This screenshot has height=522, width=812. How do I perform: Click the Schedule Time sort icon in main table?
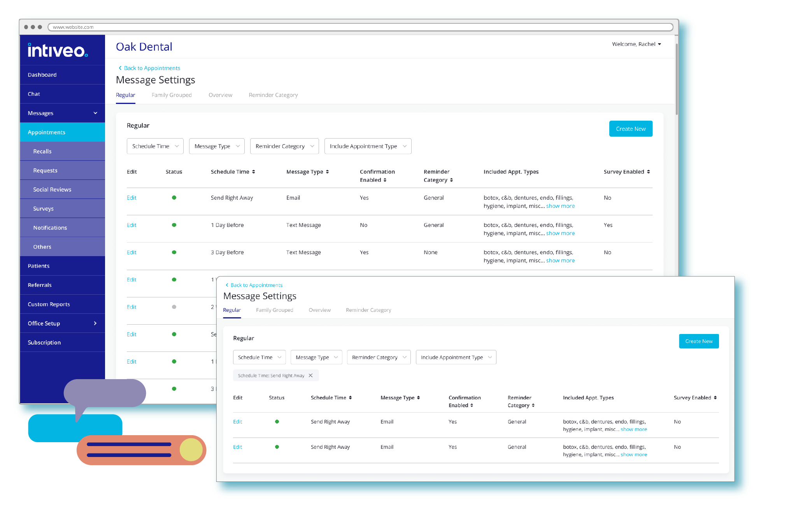tap(253, 172)
